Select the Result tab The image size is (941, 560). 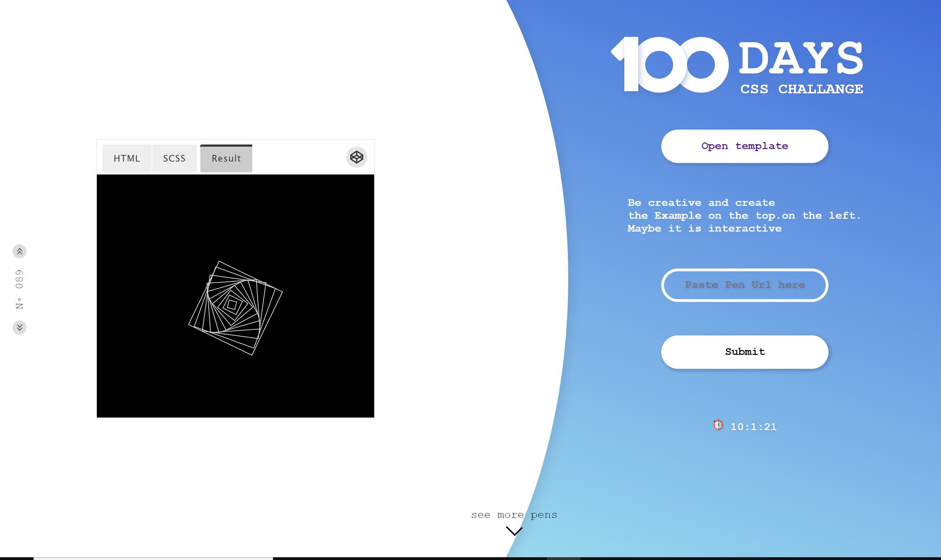click(x=226, y=158)
